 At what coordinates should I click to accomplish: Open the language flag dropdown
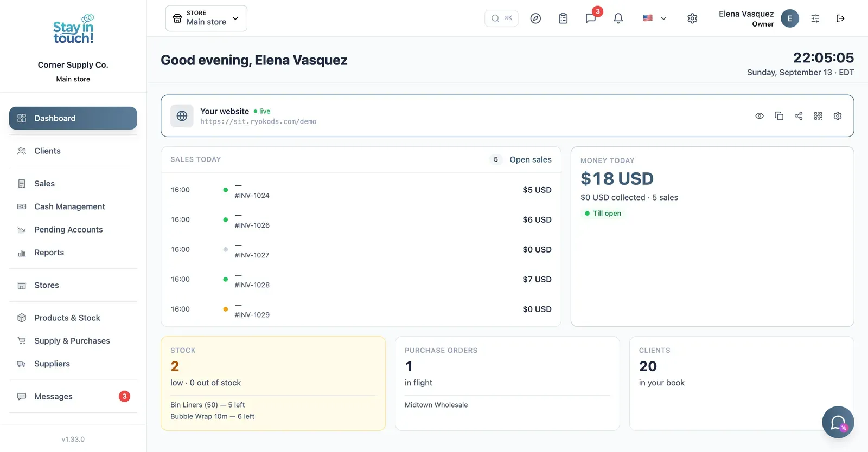655,18
